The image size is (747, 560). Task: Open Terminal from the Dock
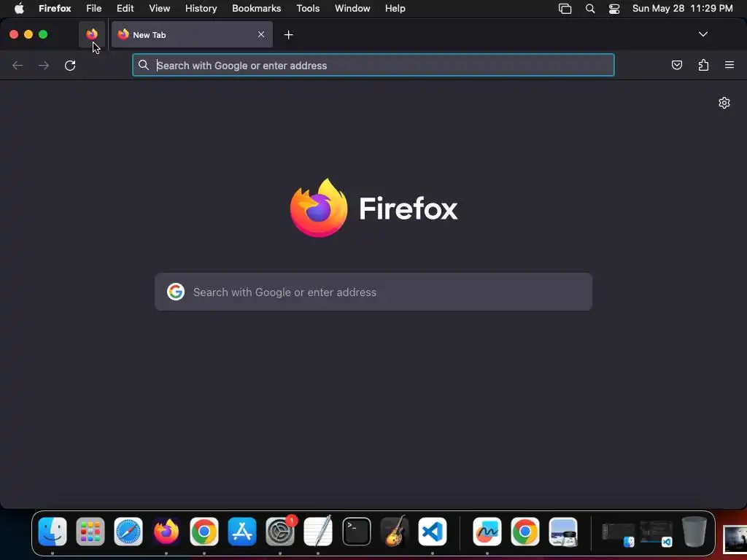pos(356,532)
